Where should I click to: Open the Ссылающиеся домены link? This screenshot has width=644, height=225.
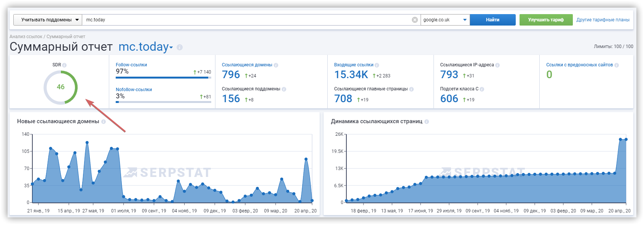(247, 65)
